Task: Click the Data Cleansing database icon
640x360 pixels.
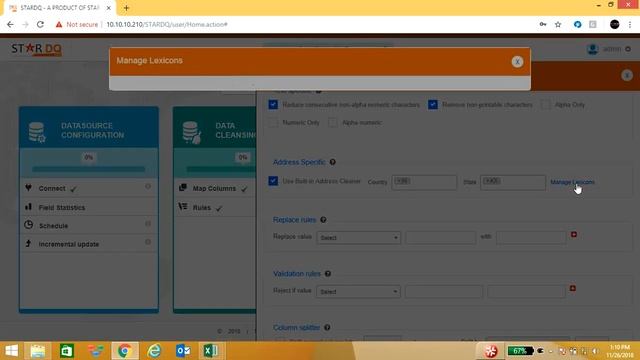Action: coord(191,132)
